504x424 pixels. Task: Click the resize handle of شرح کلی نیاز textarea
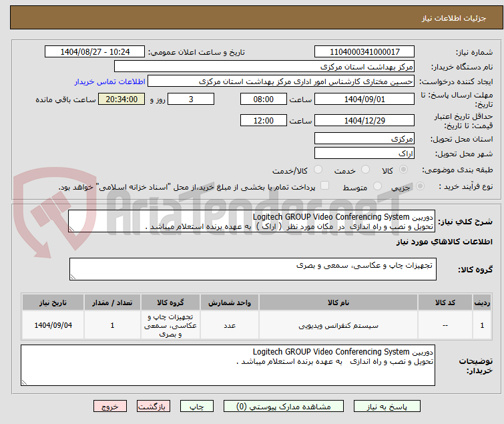point(71,229)
